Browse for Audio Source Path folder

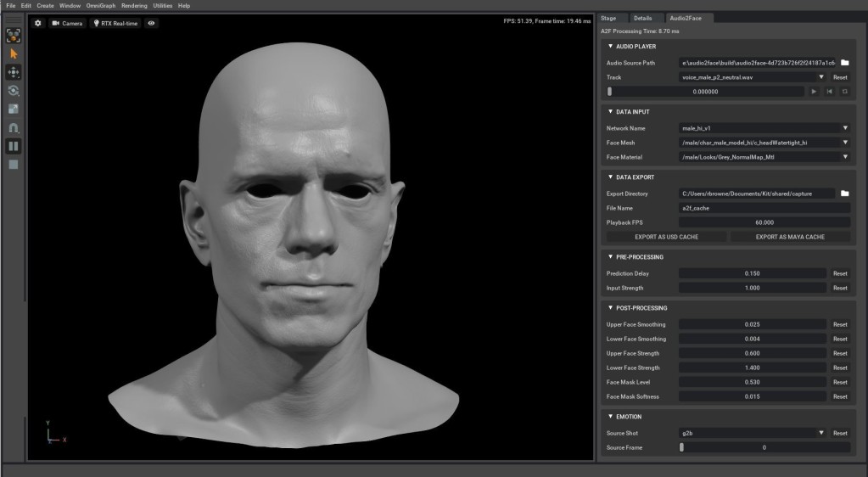point(845,63)
